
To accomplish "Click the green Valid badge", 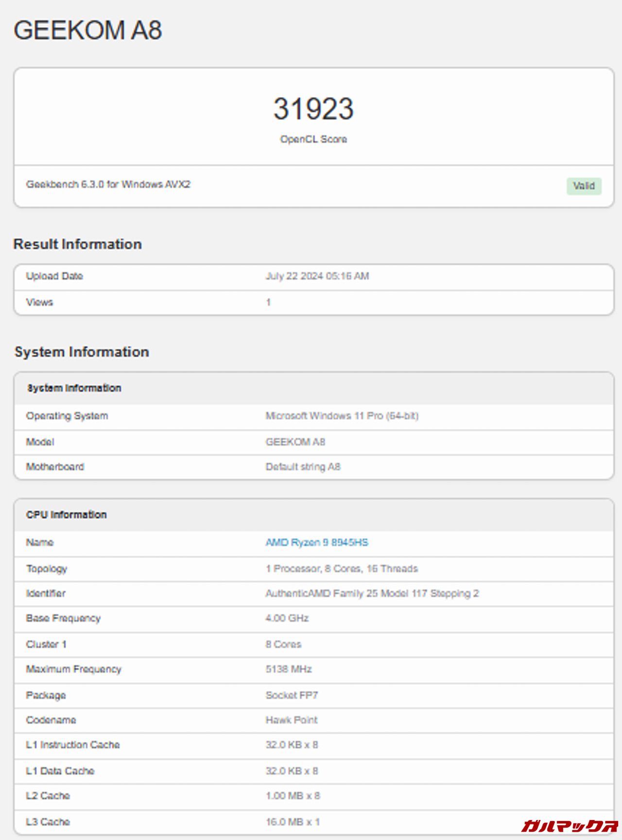I will click(584, 186).
